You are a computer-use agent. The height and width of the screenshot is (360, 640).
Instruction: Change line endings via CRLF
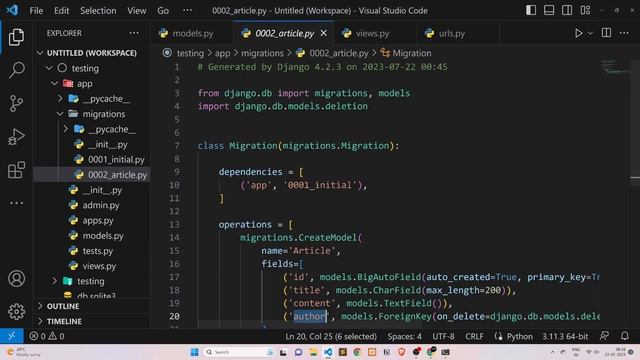pyautogui.click(x=474, y=336)
